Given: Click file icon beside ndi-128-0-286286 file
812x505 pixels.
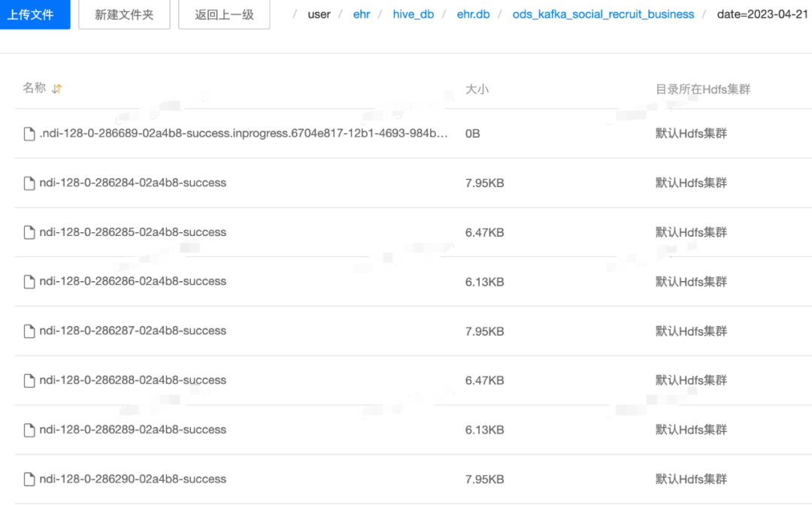Looking at the screenshot, I should click(29, 282).
